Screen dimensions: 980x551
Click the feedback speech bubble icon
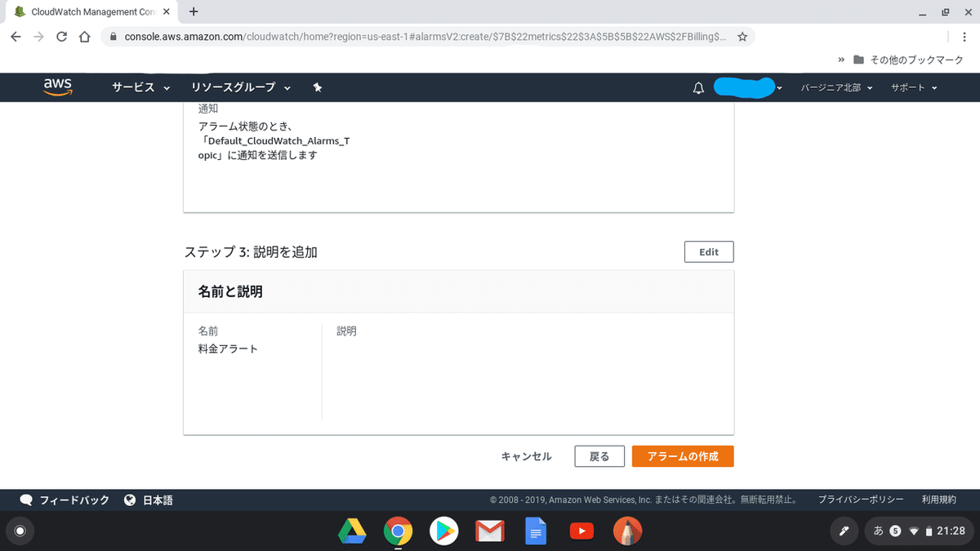coord(25,499)
